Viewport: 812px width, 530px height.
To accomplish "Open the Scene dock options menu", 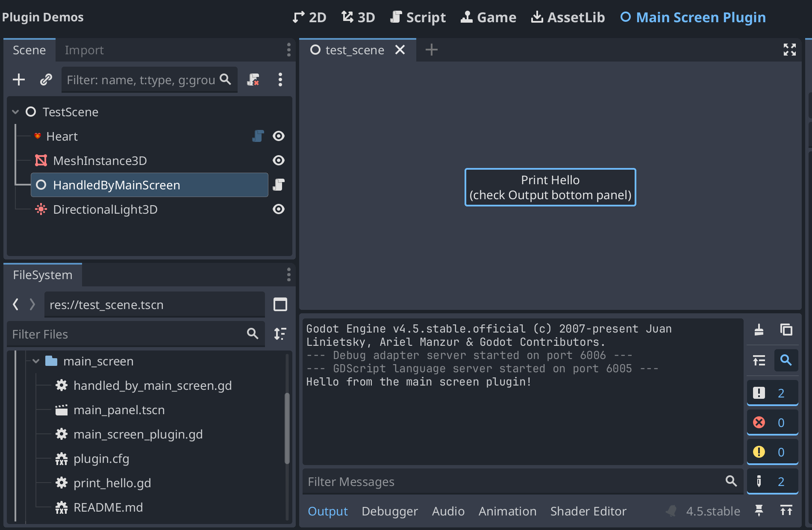I will [280, 79].
